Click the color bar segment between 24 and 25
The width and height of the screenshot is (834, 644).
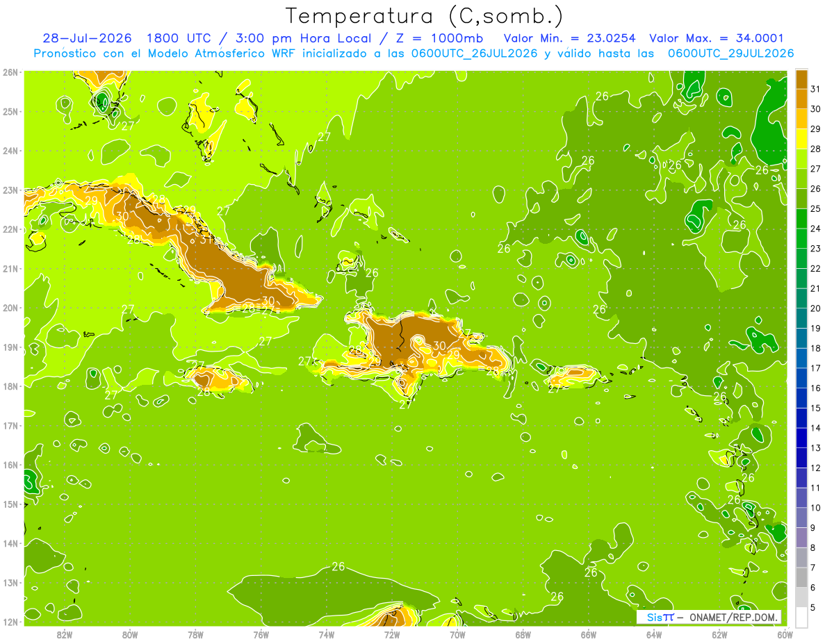[801, 219]
